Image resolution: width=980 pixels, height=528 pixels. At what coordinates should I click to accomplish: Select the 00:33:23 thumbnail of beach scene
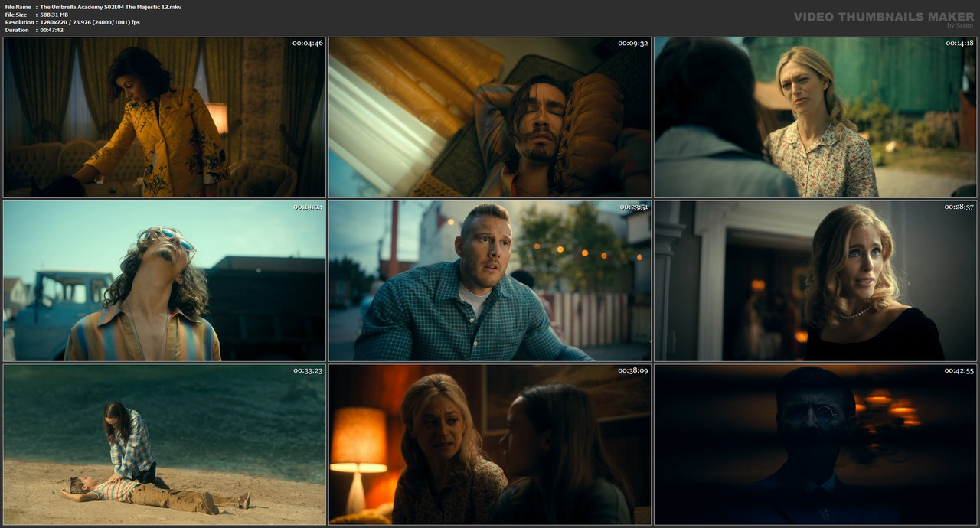click(x=165, y=445)
